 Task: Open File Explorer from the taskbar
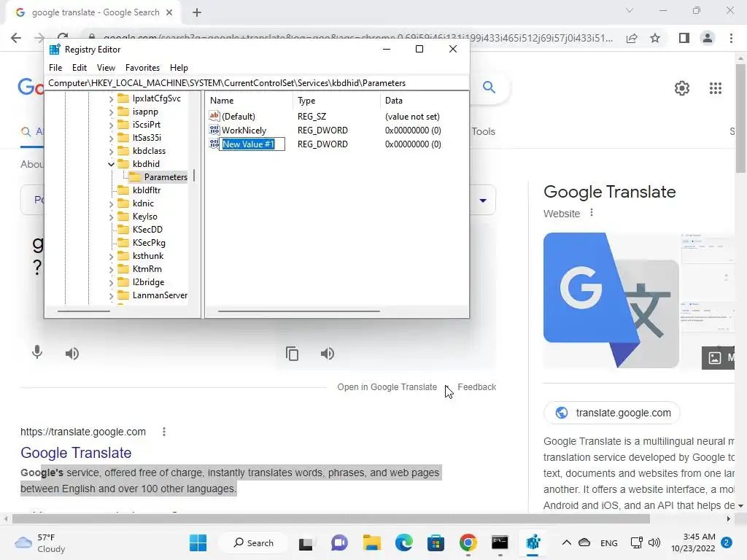click(371, 542)
